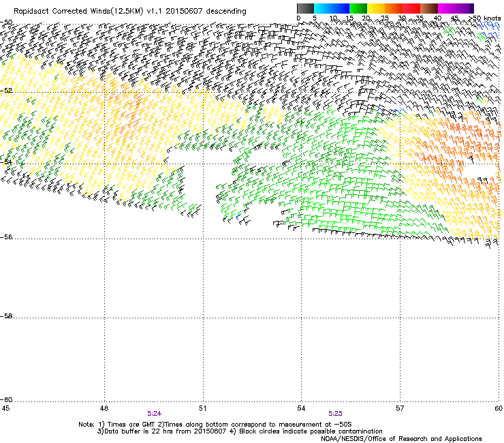
Task: Click the brown 35-40 knots color swatch
Action: pos(429,8)
